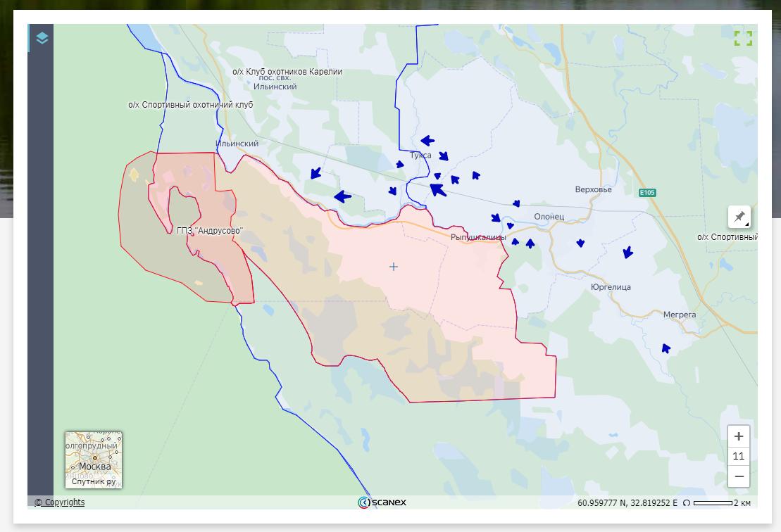Click the ГПЗ "Андрусово" label
Image resolution: width=781 pixels, height=532 pixels.
(x=209, y=231)
